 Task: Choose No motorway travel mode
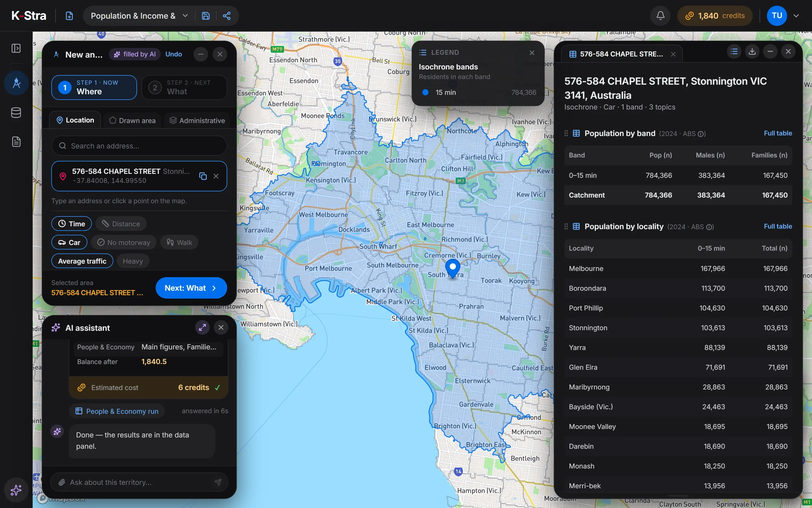(x=123, y=243)
